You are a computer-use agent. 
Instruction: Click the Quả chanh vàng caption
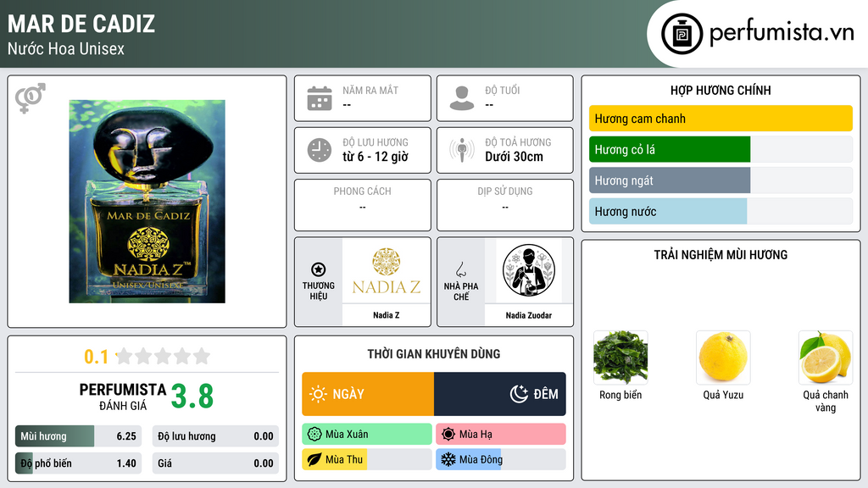826,401
